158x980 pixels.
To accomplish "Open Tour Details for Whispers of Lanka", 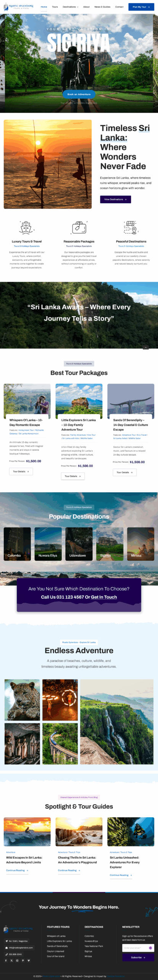I will [x=21, y=472].
